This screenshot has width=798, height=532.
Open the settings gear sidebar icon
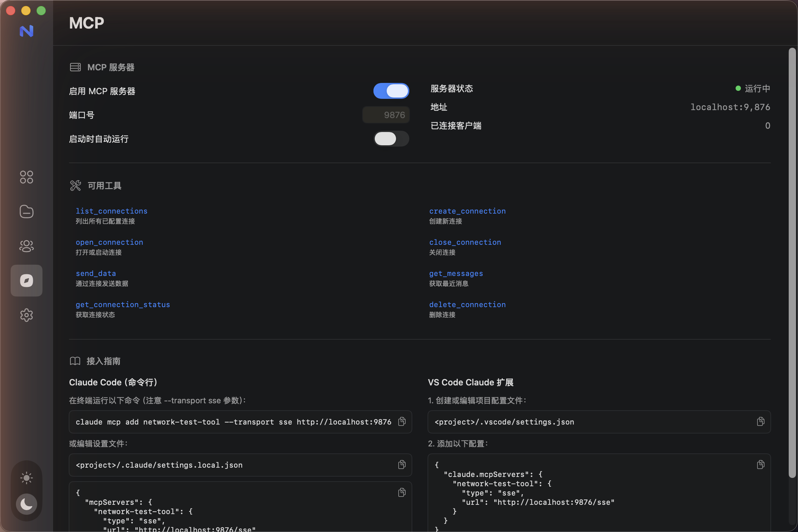coord(27,315)
